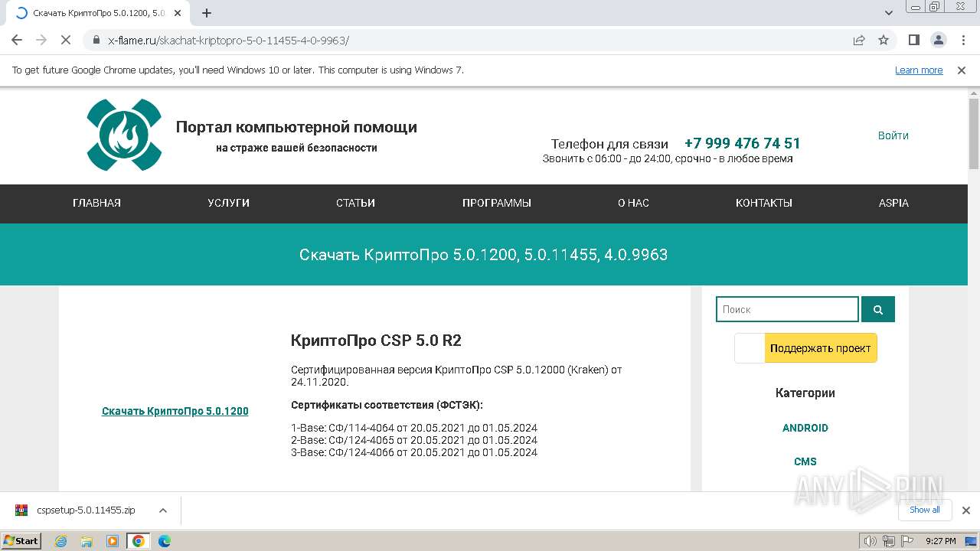Viewport: 980px width, 551px height.
Task: Open the ГЛАВНАЯ menu item
Action: click(96, 203)
